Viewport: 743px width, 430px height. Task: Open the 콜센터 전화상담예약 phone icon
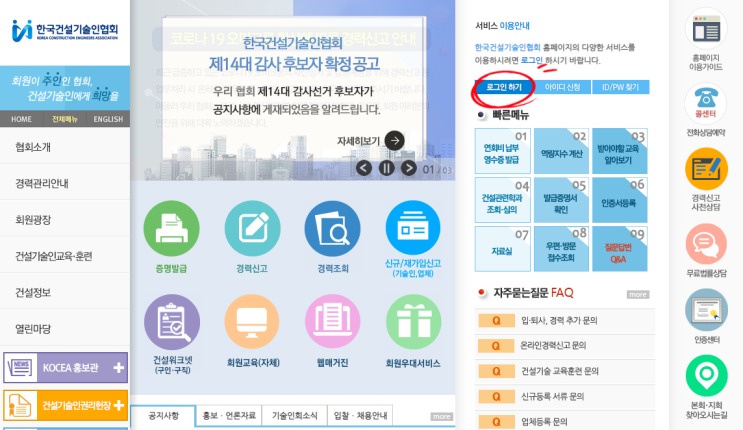point(706,103)
